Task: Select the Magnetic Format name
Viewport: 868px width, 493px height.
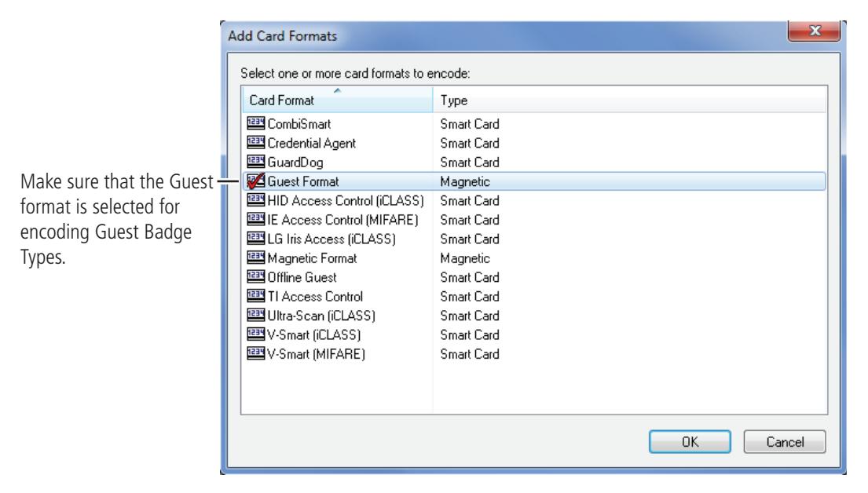Action: pyautogui.click(x=312, y=258)
